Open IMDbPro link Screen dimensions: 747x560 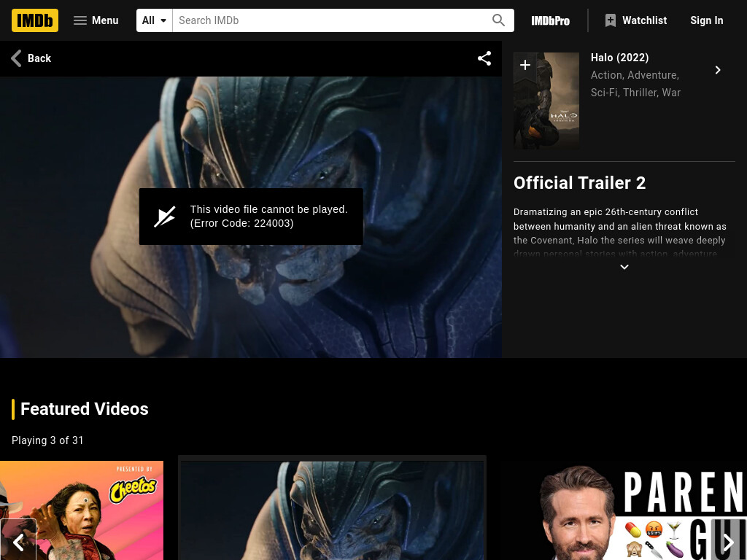point(550,20)
